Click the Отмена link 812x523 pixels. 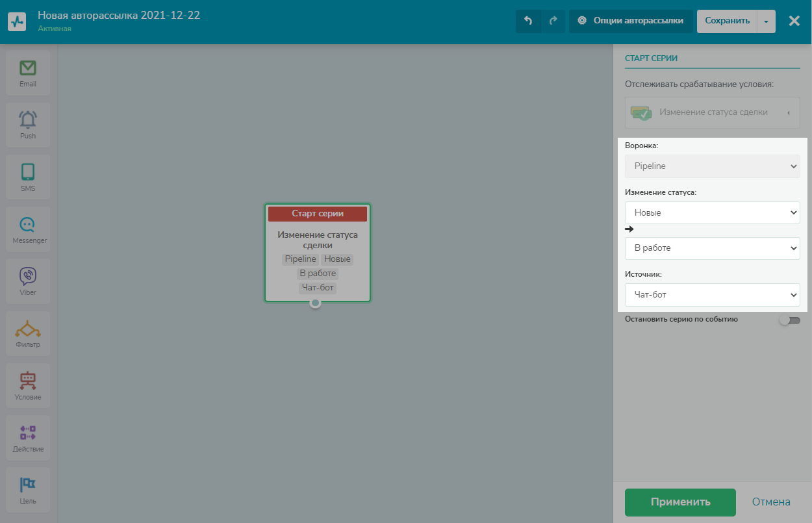[771, 502]
